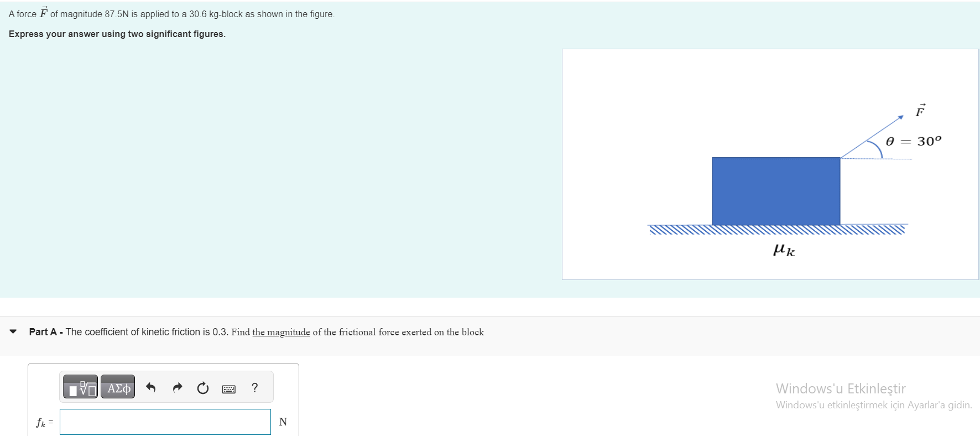Viewport: 980px width, 436px height.
Task: Click the blue block in figure
Action: click(776, 191)
